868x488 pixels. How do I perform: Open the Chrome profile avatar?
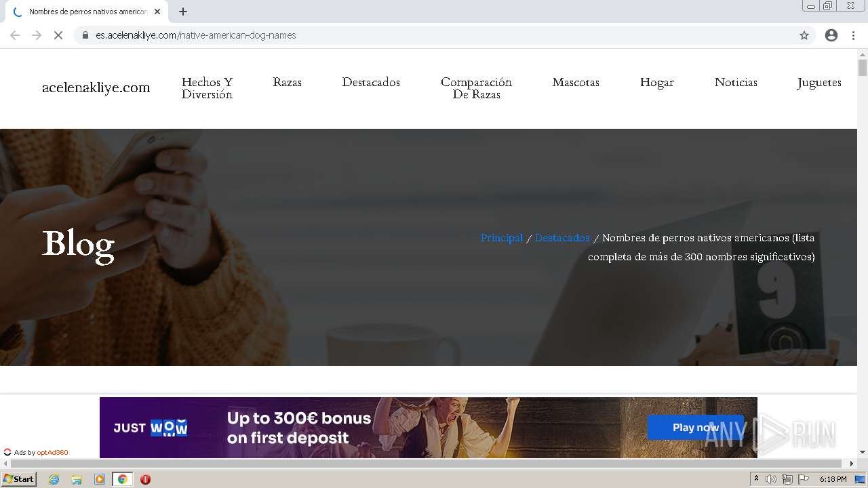click(831, 35)
